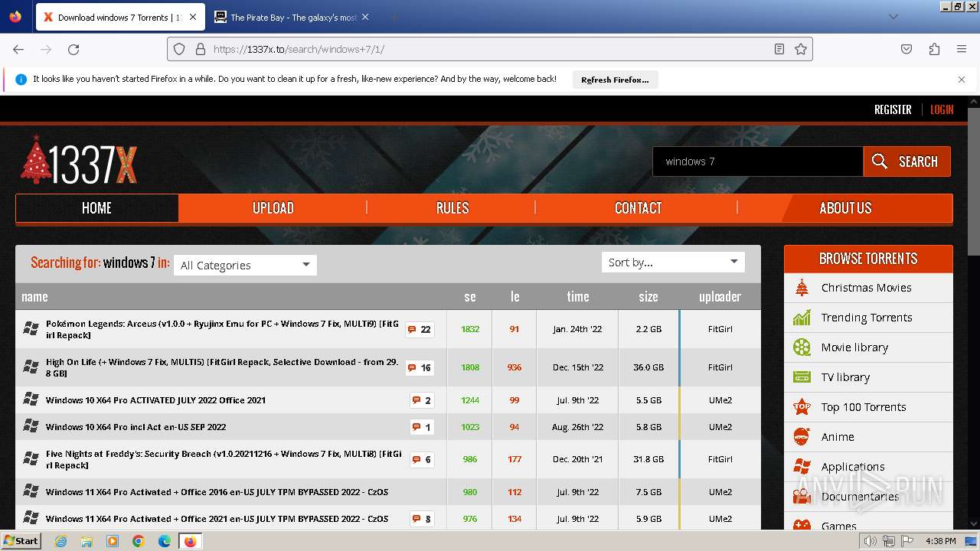The width and height of the screenshot is (980, 551).
Task: Expand the Sort by dropdown
Action: point(673,262)
